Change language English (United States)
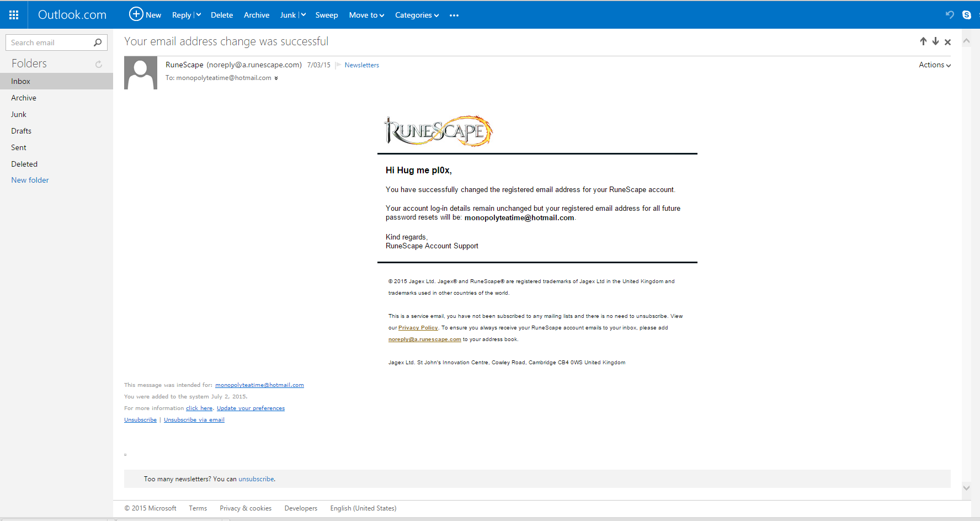The height and width of the screenshot is (521, 980). coord(363,508)
